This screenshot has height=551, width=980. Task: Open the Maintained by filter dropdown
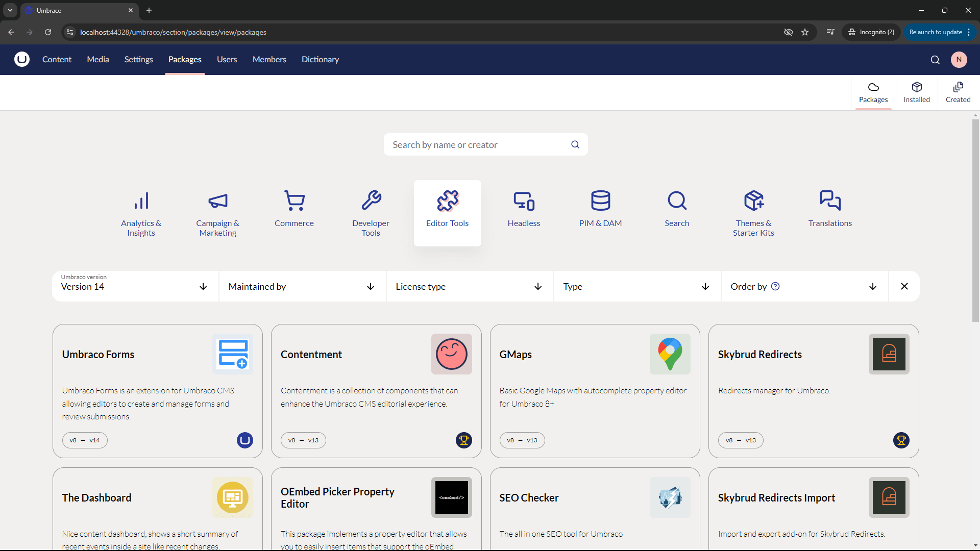tap(302, 286)
